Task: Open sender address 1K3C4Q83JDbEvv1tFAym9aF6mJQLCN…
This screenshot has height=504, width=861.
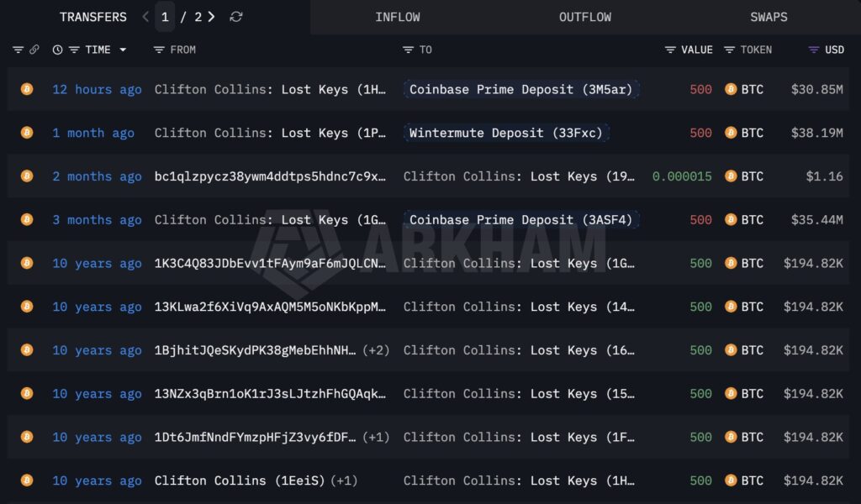Action: (270, 263)
